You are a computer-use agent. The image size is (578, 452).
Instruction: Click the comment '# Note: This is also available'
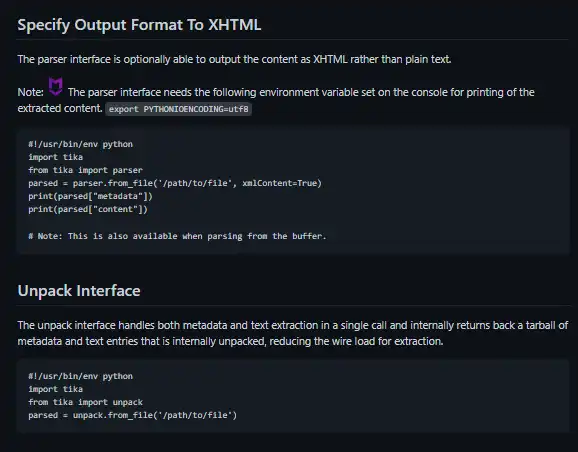(x=177, y=236)
